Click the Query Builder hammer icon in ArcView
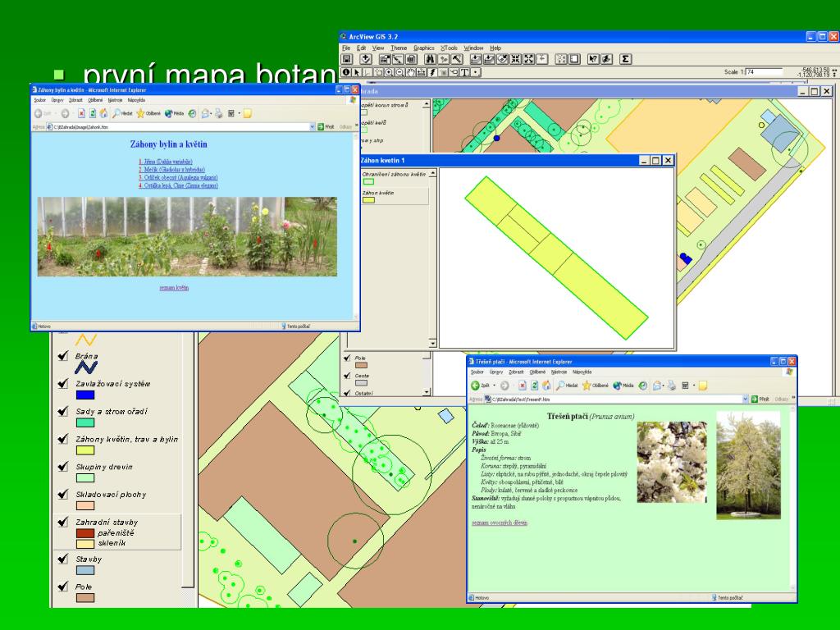This screenshot has width=840, height=630. (457, 59)
